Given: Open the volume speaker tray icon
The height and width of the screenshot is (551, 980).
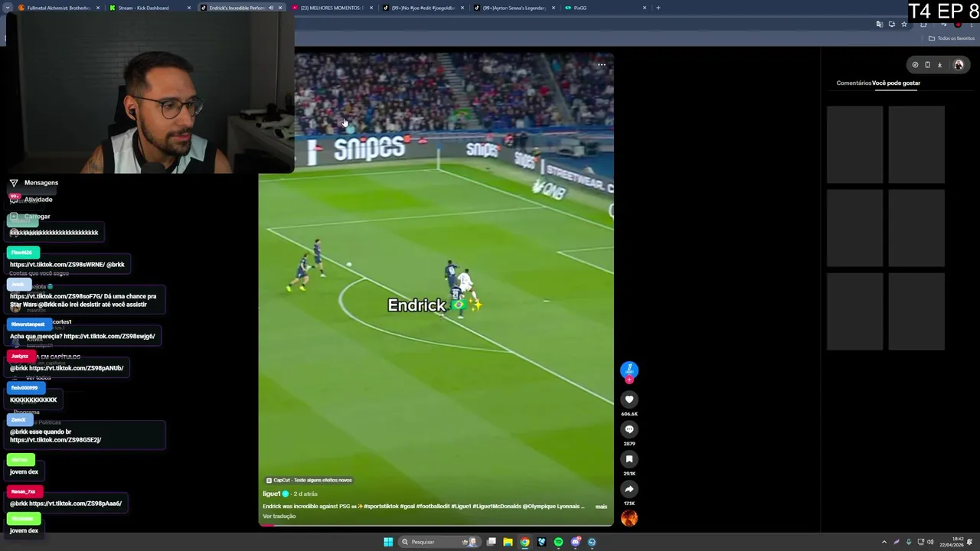Looking at the screenshot, I should coord(930,542).
